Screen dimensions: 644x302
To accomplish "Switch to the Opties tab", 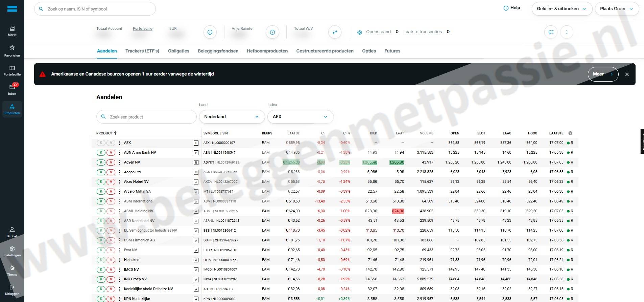I will point(369,51).
